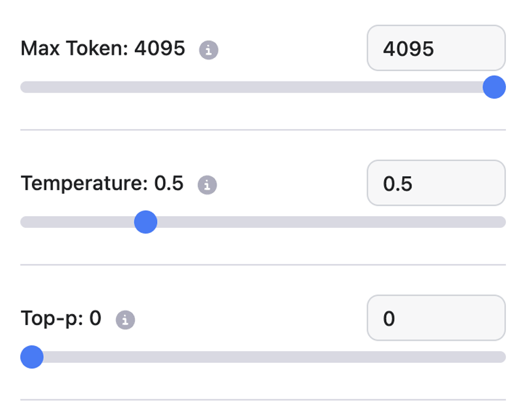Click the Top-p slider handle
532x404 pixels.
coord(31,357)
